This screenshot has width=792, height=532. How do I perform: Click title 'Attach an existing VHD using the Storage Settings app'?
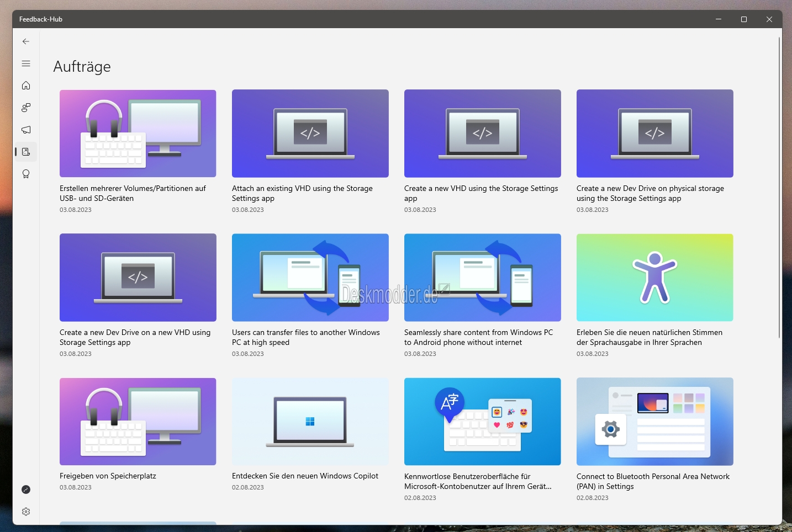pyautogui.click(x=302, y=193)
